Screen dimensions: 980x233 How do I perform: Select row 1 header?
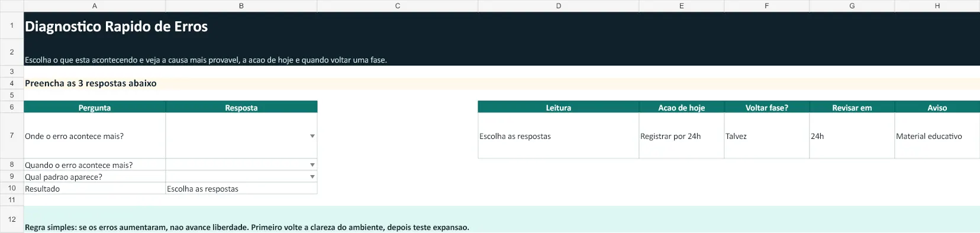12,25
